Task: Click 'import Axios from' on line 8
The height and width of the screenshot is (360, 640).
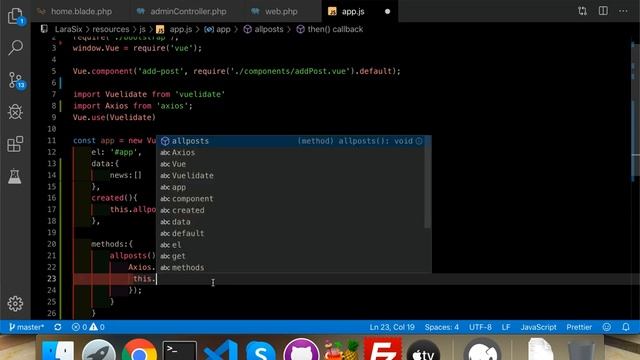Action: (x=112, y=106)
